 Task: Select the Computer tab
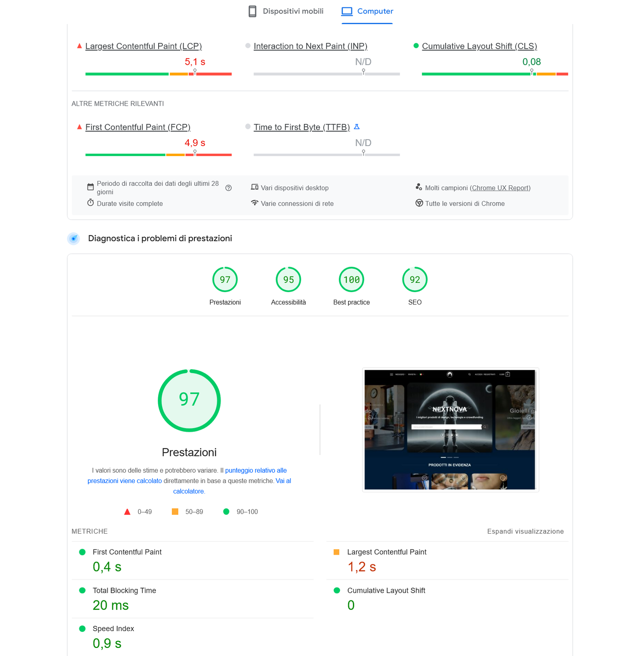pyautogui.click(x=367, y=11)
